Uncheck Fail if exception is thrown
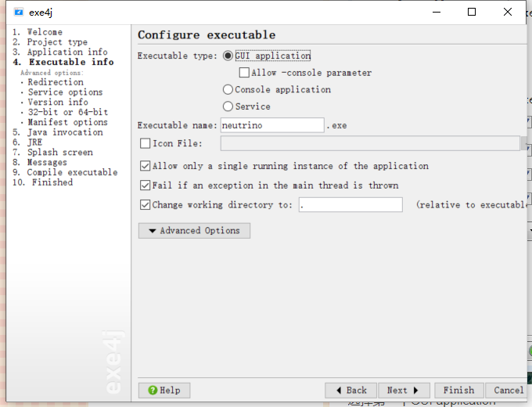Screen dimensions: 532x407 (145, 185)
